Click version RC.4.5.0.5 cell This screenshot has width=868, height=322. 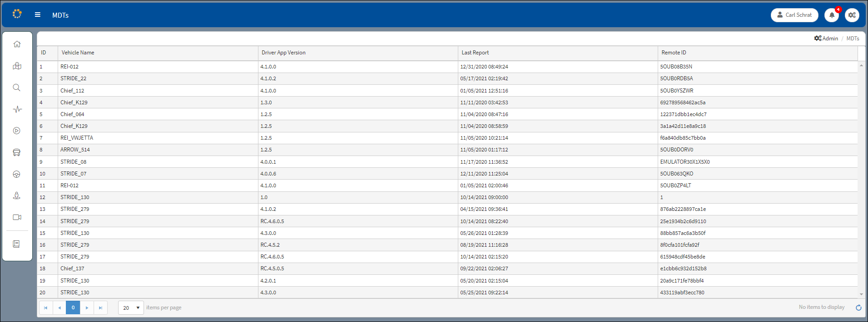coord(358,268)
